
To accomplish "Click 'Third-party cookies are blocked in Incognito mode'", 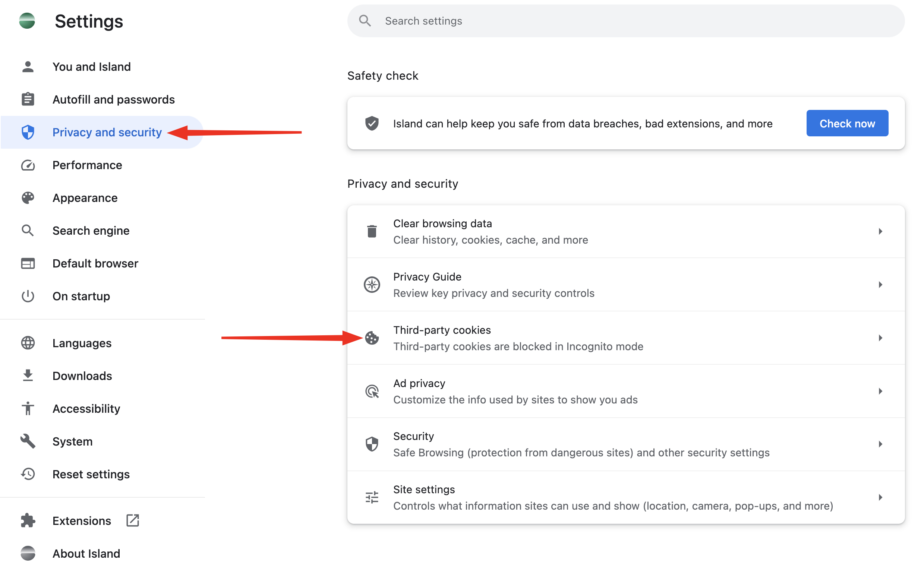I will [x=518, y=346].
